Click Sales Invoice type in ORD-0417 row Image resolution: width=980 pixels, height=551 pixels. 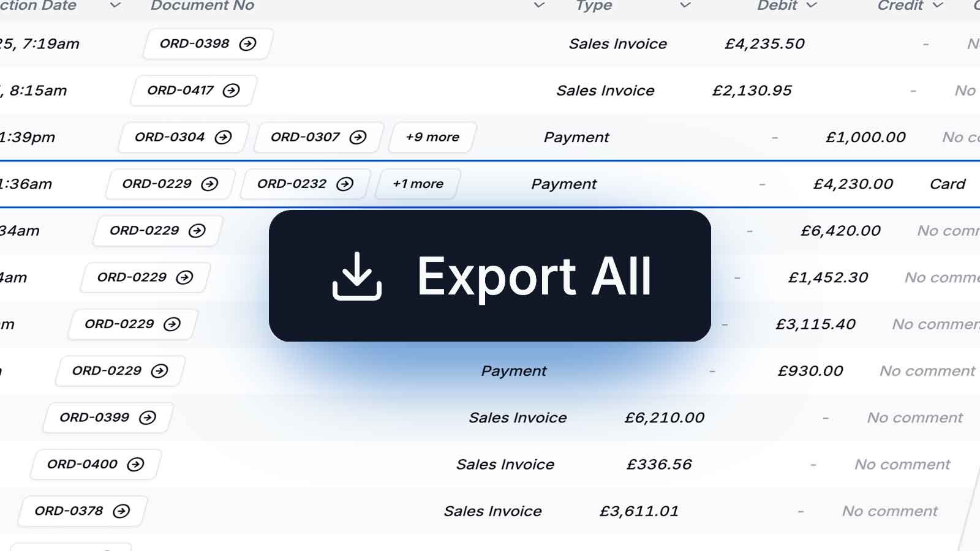pos(605,91)
